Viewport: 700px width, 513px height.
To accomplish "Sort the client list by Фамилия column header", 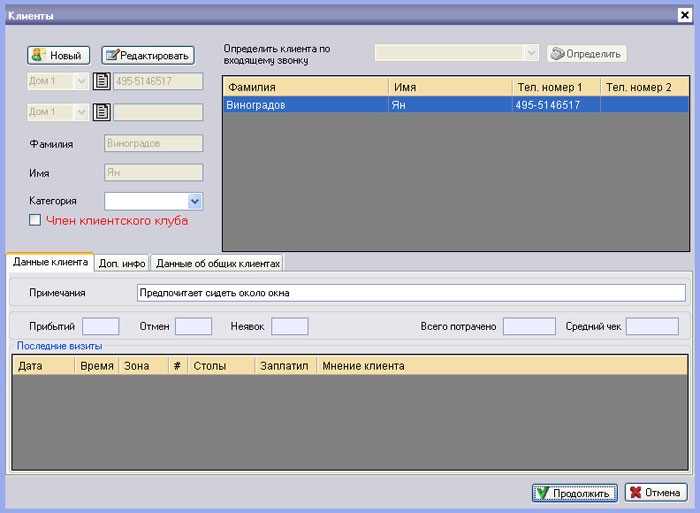I will [x=306, y=87].
